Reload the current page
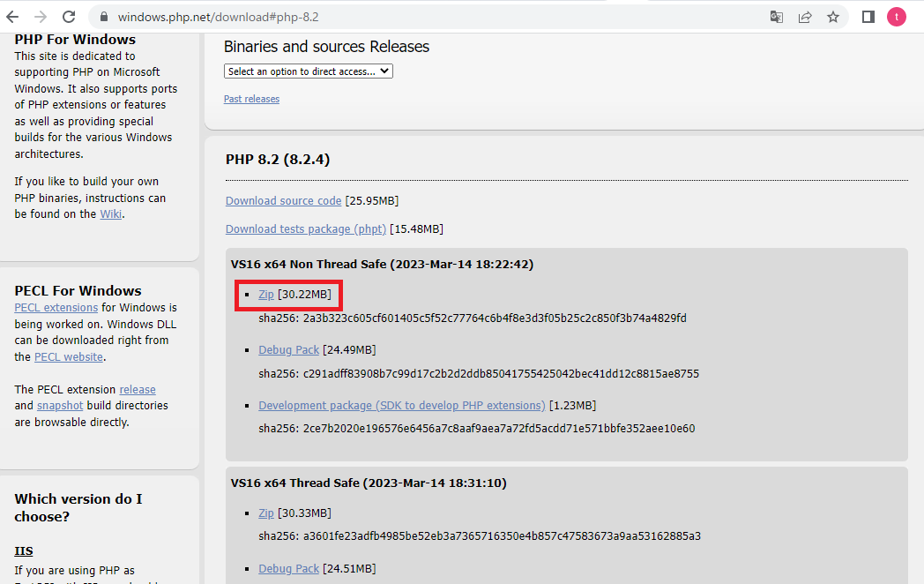Viewport: 924px width, 584px height. [69, 17]
